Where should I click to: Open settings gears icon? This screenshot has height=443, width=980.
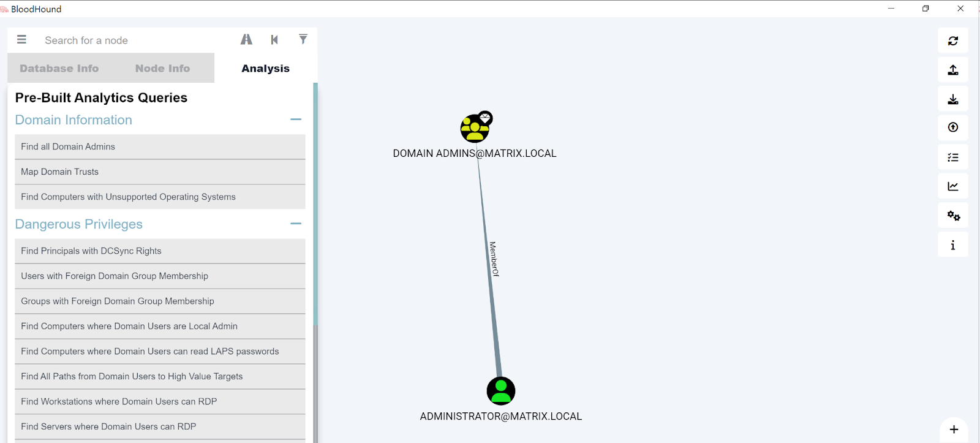coord(953,216)
